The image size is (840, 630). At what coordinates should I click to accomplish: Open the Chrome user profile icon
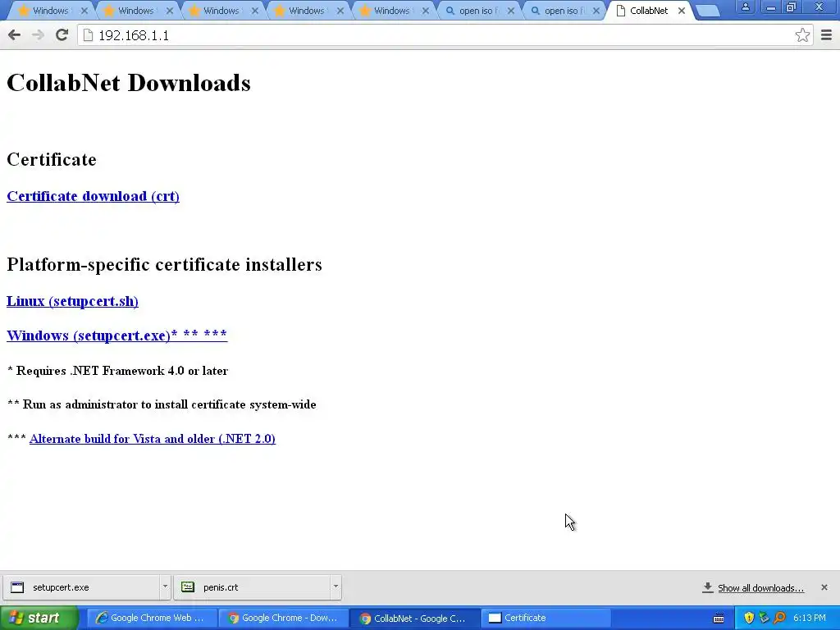point(745,7)
